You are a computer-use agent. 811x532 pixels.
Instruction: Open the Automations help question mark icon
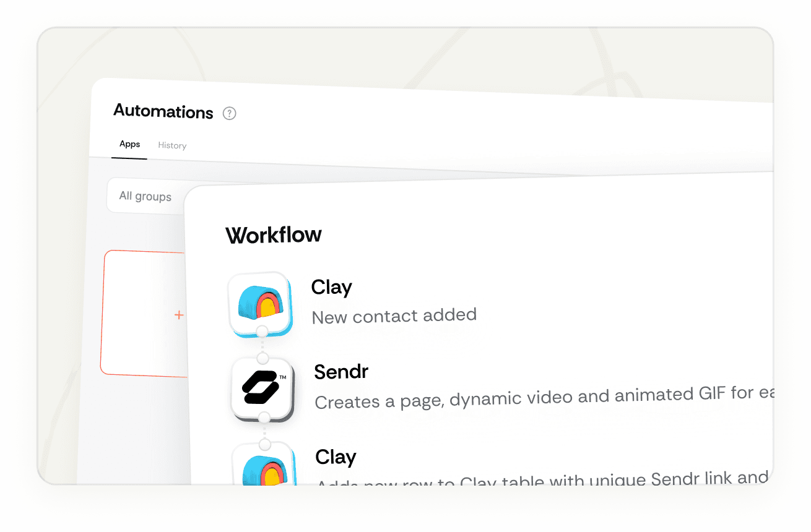230,113
